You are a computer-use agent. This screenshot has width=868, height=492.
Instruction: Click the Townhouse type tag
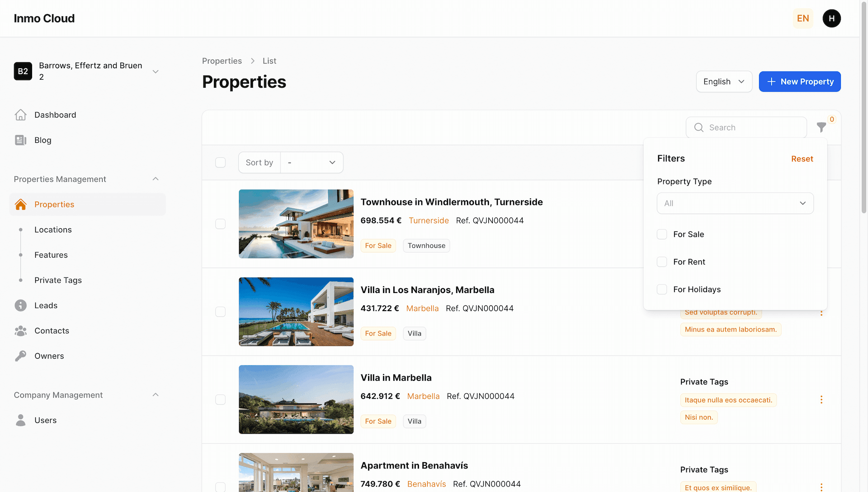click(x=426, y=246)
